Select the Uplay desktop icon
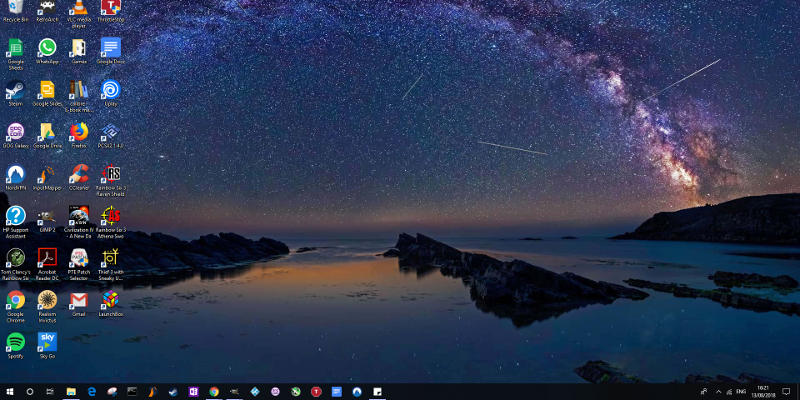The width and height of the screenshot is (800, 400). click(110, 93)
